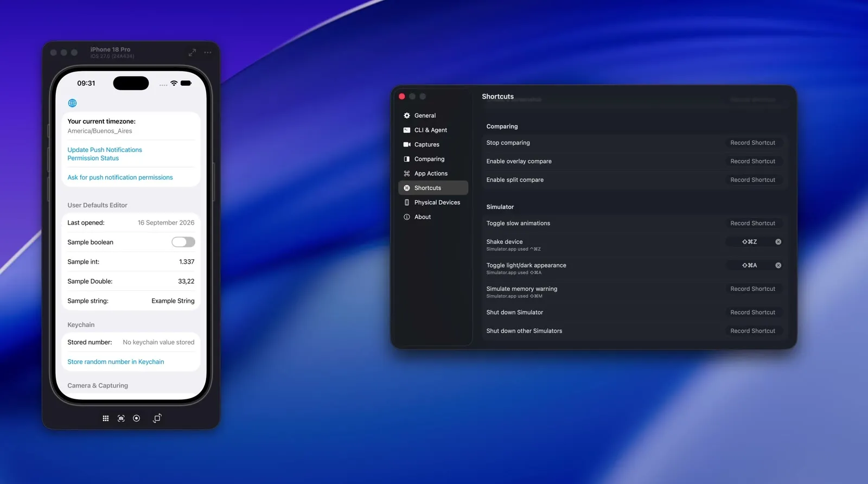Tap Update Push Notifications Permission Status link
The width and height of the screenshot is (868, 484).
(x=105, y=154)
